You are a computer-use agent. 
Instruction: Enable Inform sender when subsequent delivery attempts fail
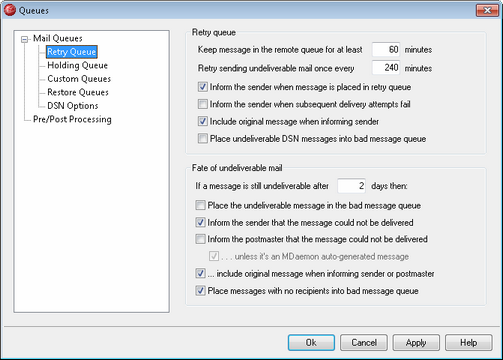pos(203,104)
